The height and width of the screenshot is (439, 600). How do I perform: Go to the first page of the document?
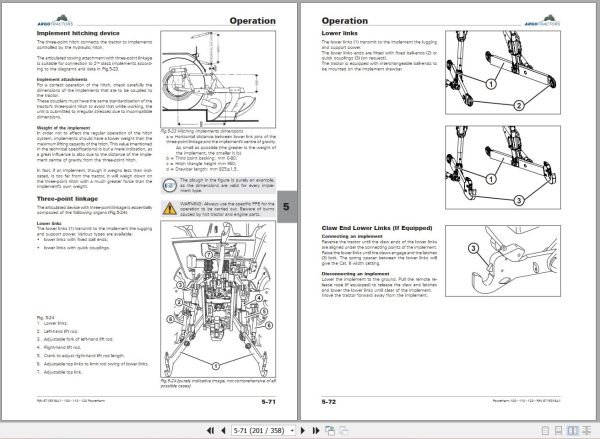[210, 431]
